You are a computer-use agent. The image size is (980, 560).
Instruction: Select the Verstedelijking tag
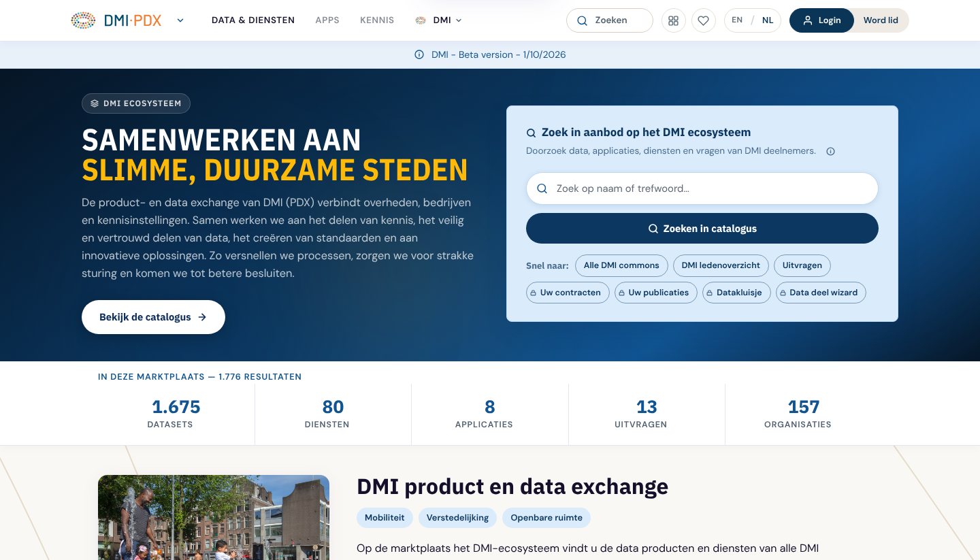pyautogui.click(x=457, y=518)
